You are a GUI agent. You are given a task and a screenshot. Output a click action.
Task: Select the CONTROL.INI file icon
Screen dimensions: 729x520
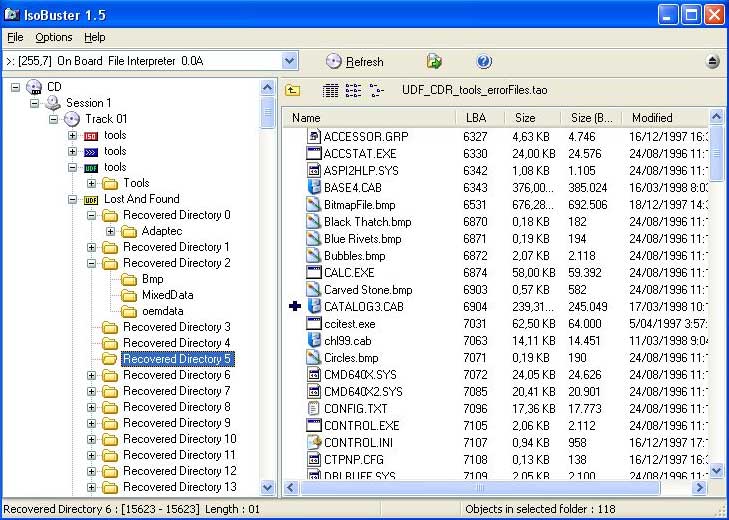click(x=314, y=442)
